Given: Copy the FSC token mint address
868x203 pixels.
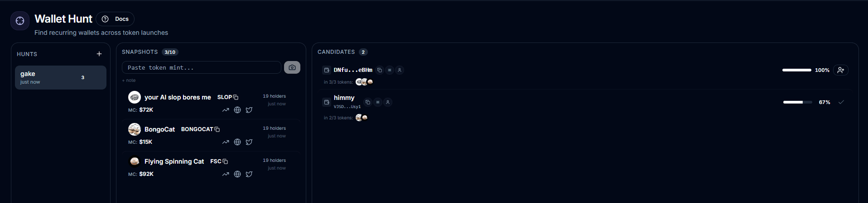Looking at the screenshot, I should (x=225, y=161).
